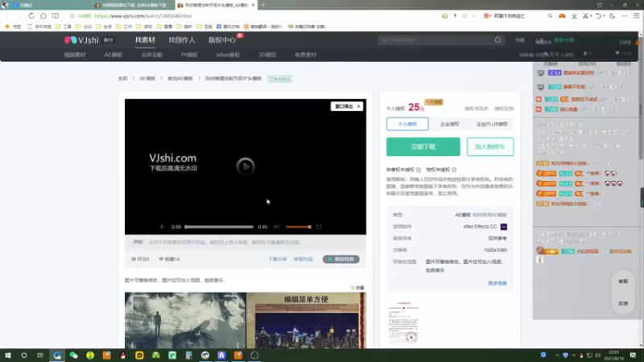Open the silhouette man preview image
The image size is (644, 362).
(185, 320)
